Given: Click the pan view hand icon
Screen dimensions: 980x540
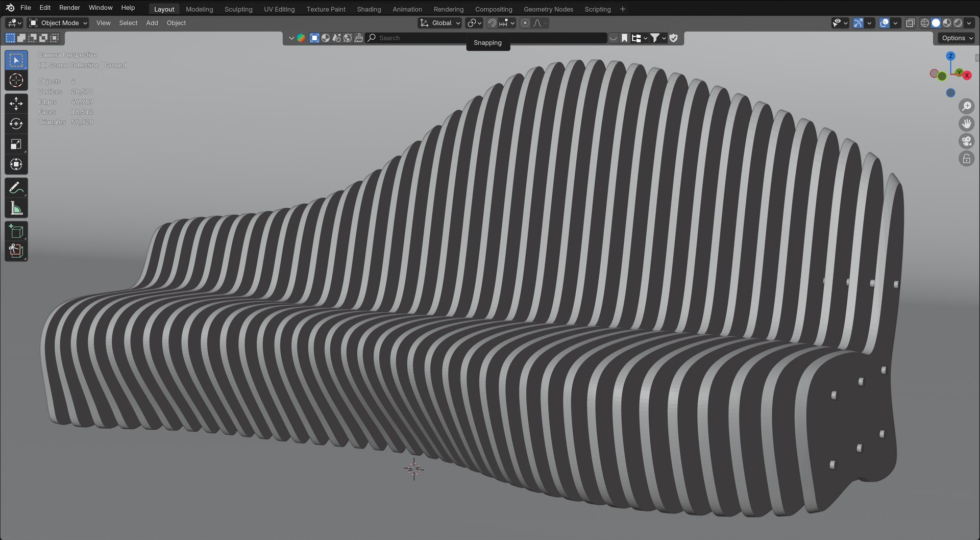Looking at the screenshot, I should click(966, 124).
